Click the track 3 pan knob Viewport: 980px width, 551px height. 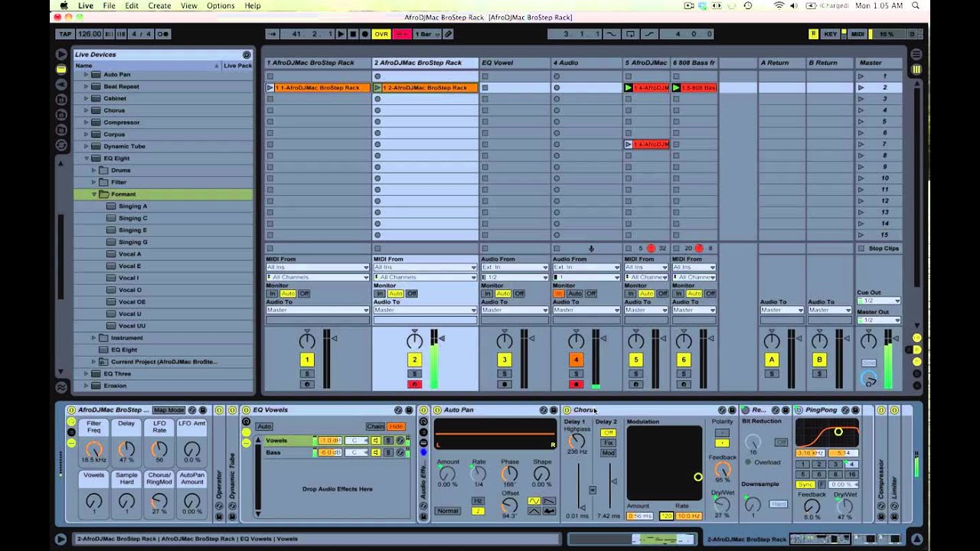click(505, 341)
